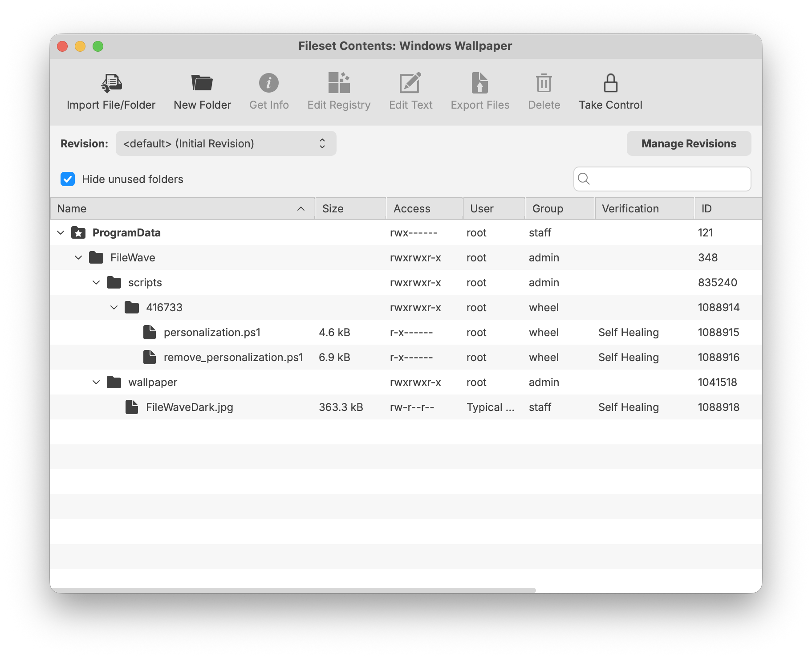Sort by the Verification column header
The image size is (812, 659).
643,208
